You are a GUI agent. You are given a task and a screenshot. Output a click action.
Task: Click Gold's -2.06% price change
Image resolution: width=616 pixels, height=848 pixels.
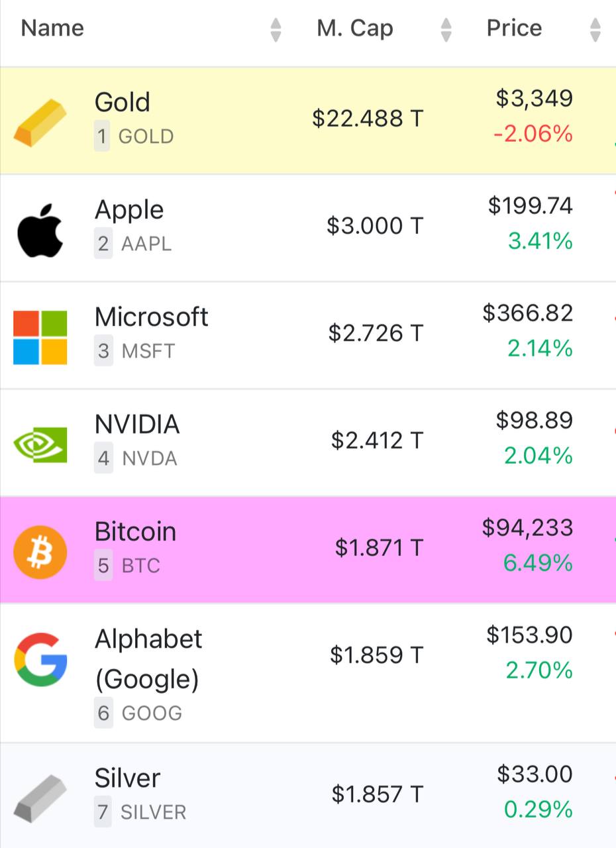[533, 134]
